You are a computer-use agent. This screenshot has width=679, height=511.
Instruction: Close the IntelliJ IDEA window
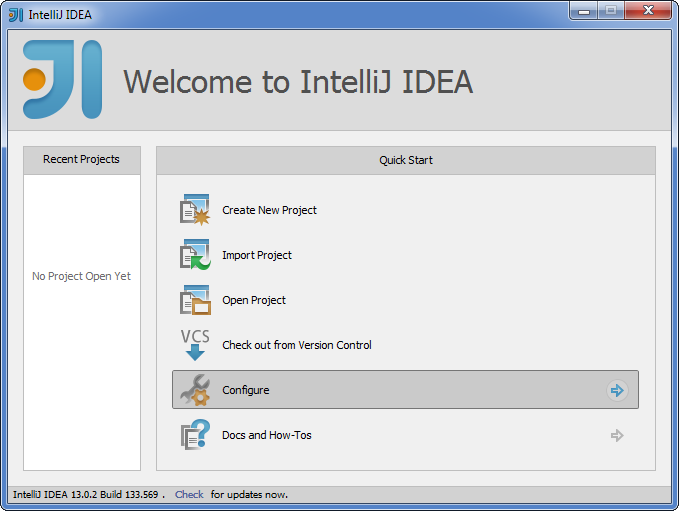(x=648, y=10)
